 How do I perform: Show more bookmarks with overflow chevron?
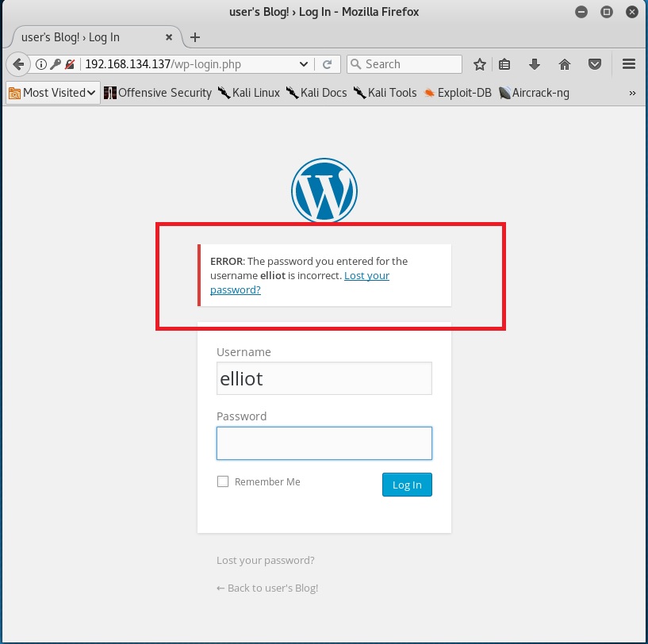coord(632,93)
